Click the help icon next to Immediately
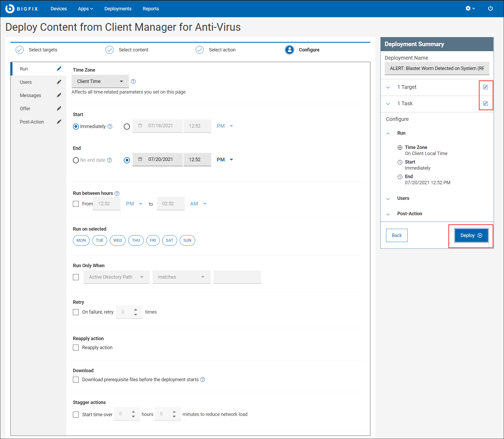Image resolution: width=504 pixels, height=439 pixels. (x=110, y=127)
